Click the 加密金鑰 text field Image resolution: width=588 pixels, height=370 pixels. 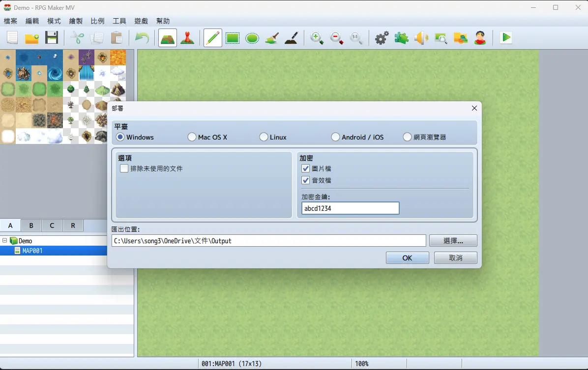click(350, 208)
